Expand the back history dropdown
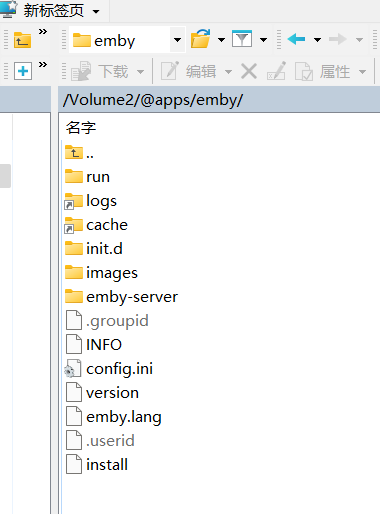 [317, 40]
